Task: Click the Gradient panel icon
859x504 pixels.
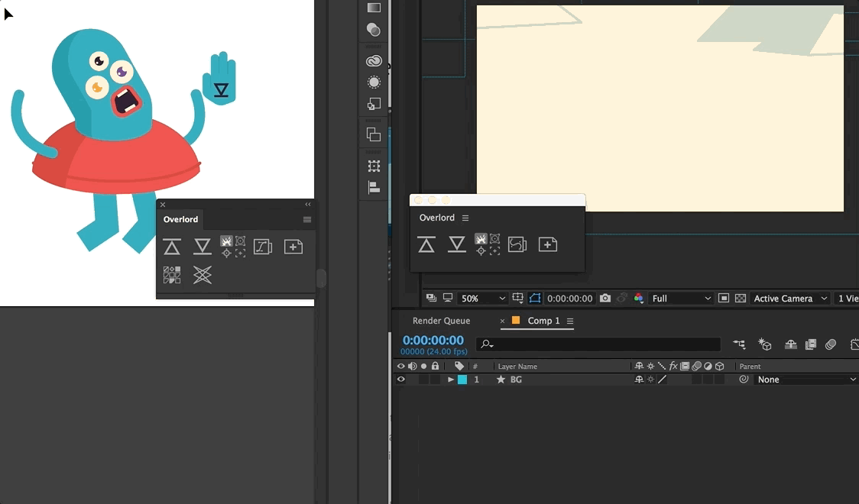Action: click(374, 8)
